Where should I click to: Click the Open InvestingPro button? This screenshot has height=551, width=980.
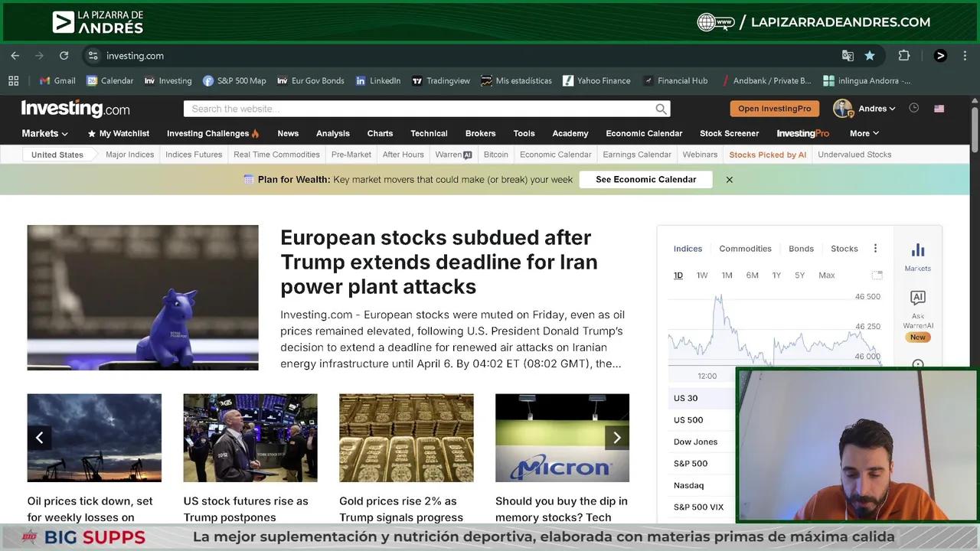774,109
